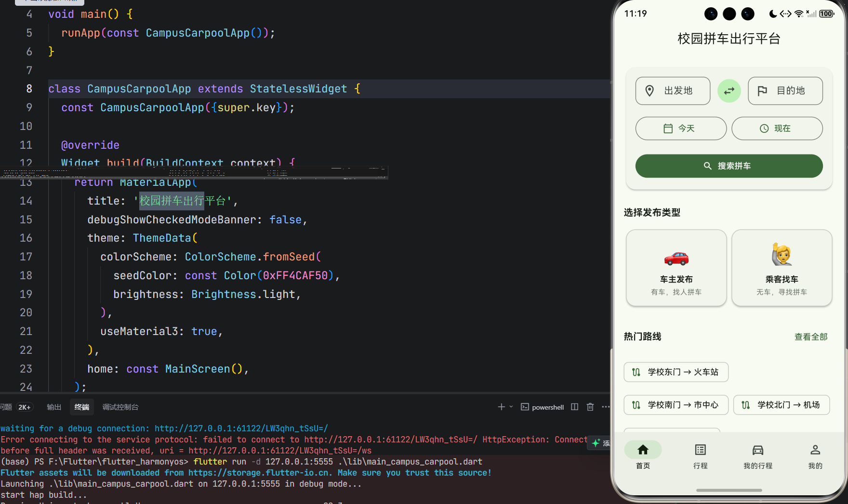Click 'Brightness.light' on line 19
The image size is (848, 504).
click(x=243, y=295)
